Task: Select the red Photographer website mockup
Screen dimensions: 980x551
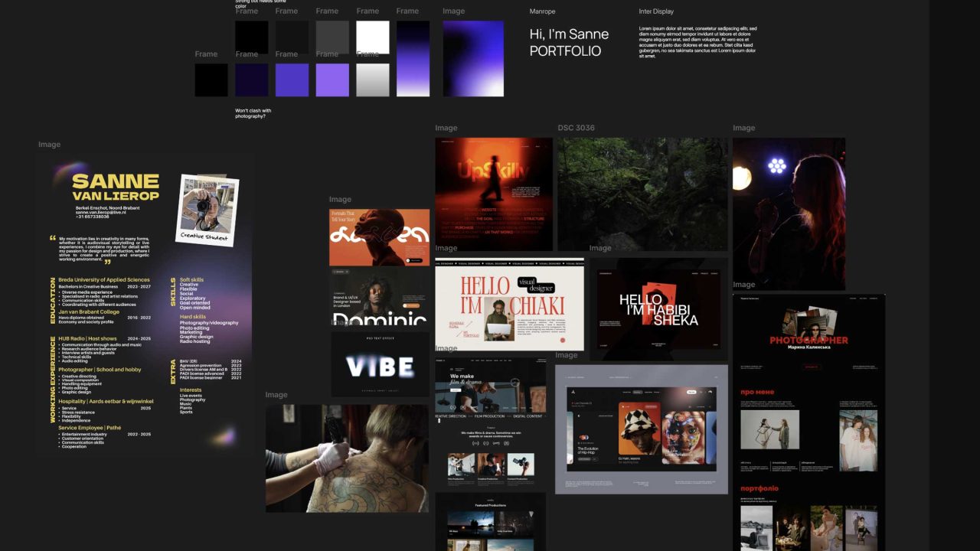Action: (x=808, y=421)
